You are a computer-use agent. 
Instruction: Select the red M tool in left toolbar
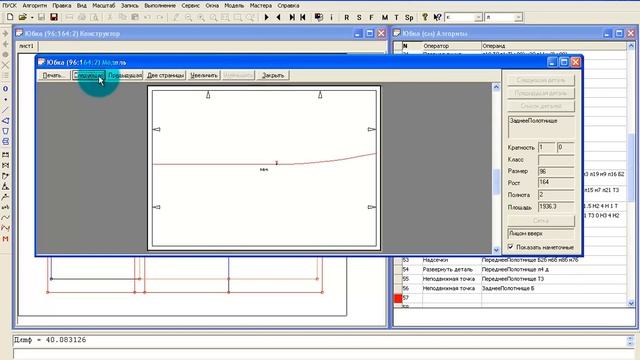click(x=5, y=238)
